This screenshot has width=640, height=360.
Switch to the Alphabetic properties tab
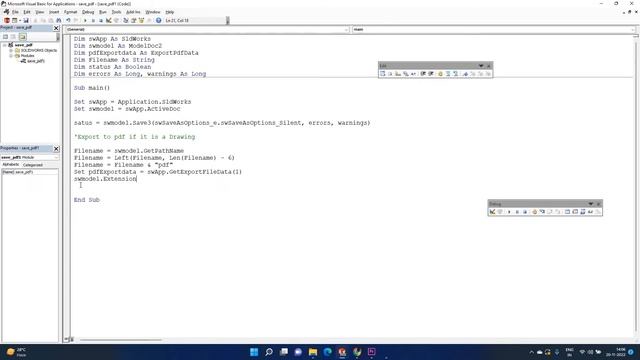[x=11, y=164]
